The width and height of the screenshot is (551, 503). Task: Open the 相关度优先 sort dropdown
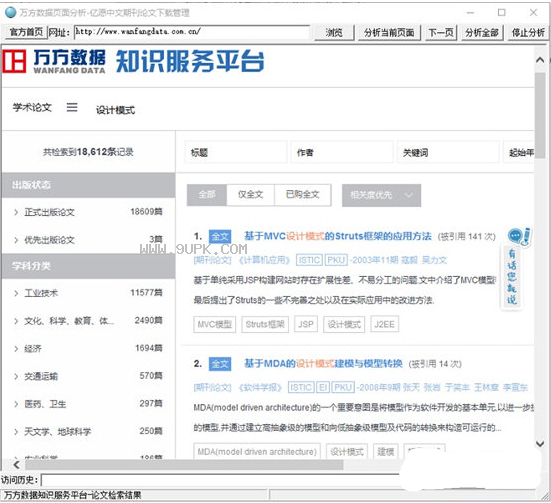(x=381, y=195)
